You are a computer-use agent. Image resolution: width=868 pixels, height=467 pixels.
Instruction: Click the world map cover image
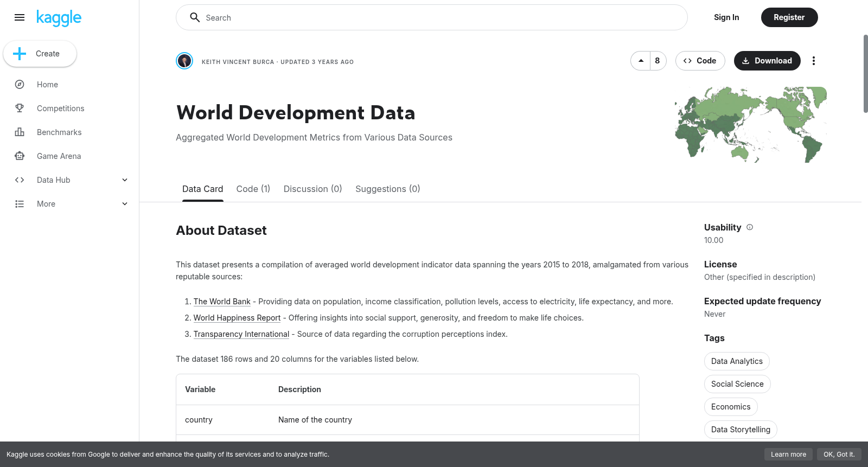(751, 125)
